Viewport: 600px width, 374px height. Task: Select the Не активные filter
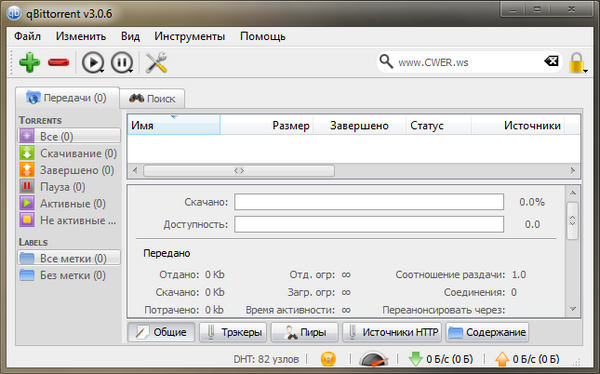click(69, 220)
